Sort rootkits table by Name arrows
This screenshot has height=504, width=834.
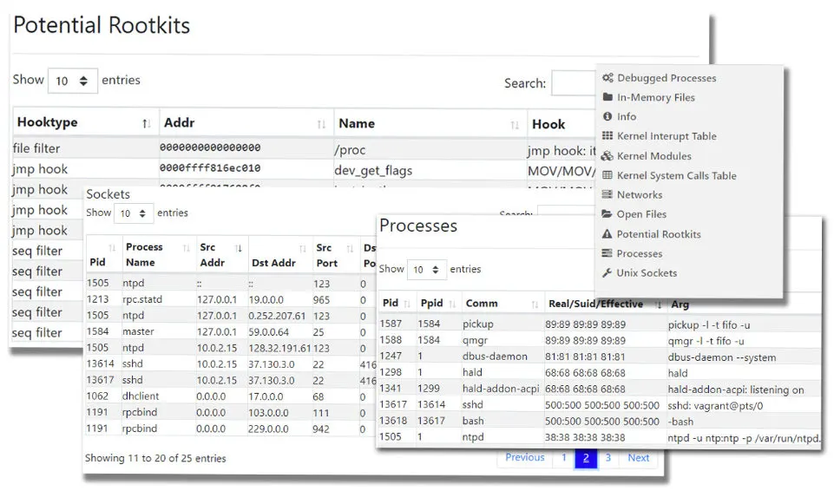(x=515, y=125)
